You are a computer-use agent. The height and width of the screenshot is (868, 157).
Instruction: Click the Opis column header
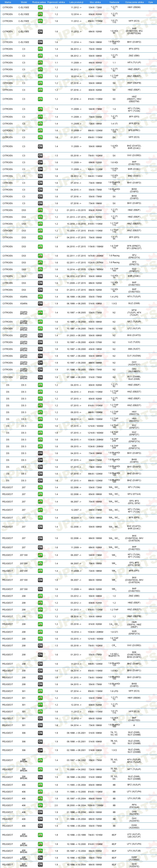151,2
